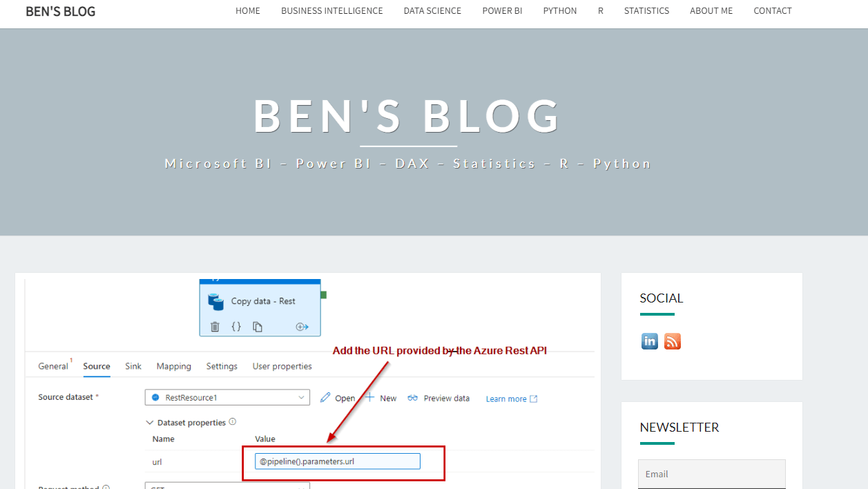Click the New dataset button
This screenshot has height=489, width=868.
point(380,398)
